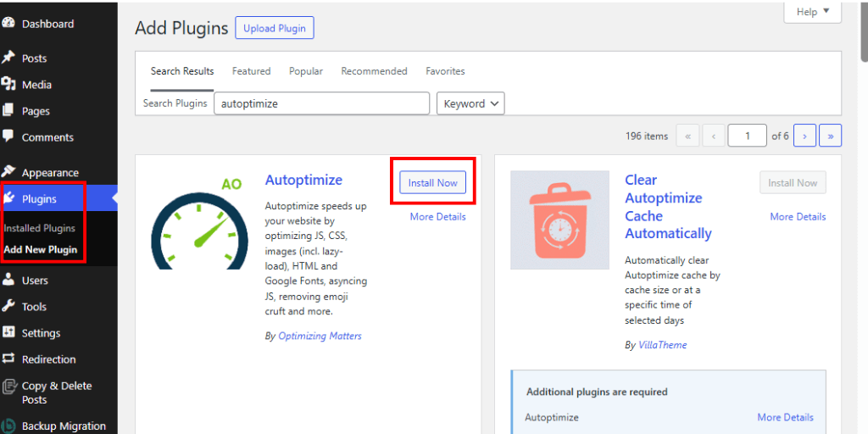Click the Appearance brush icon

8,171
